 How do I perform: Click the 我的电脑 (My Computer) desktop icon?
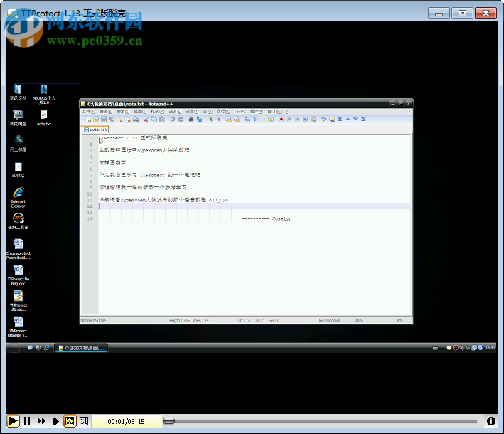tap(18, 118)
